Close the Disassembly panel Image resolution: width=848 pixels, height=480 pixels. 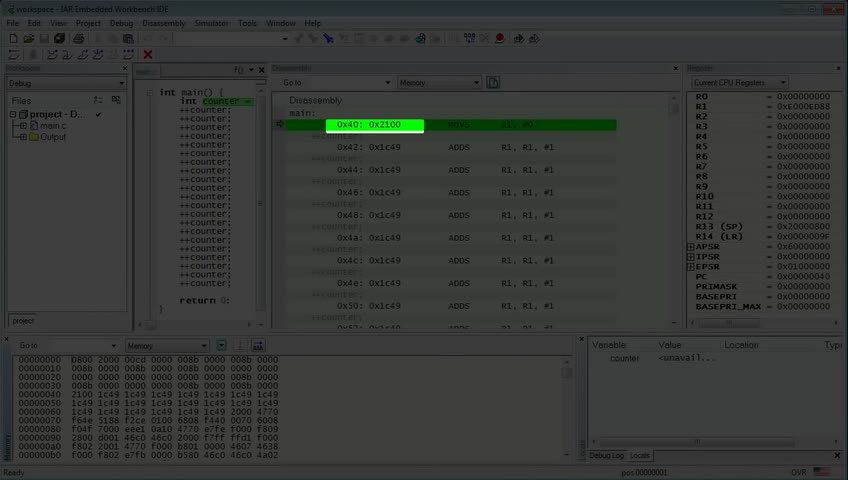click(675, 68)
